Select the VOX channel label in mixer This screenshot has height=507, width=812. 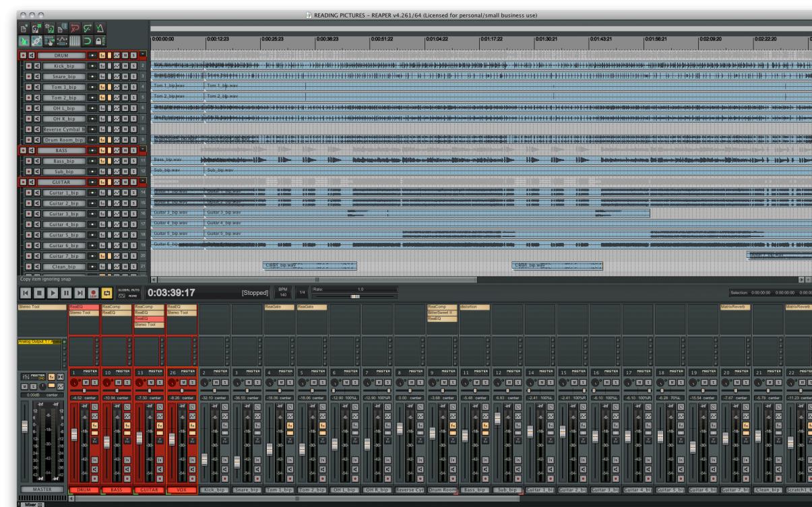point(182,489)
